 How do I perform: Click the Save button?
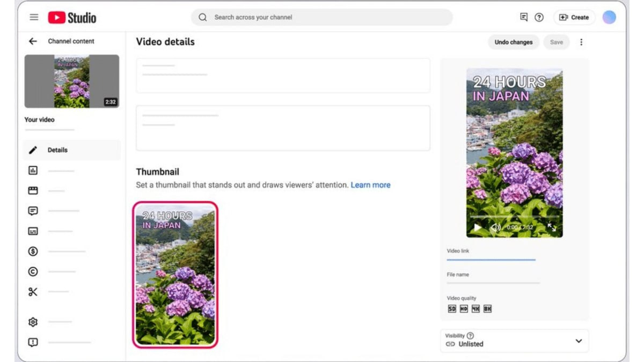[557, 42]
